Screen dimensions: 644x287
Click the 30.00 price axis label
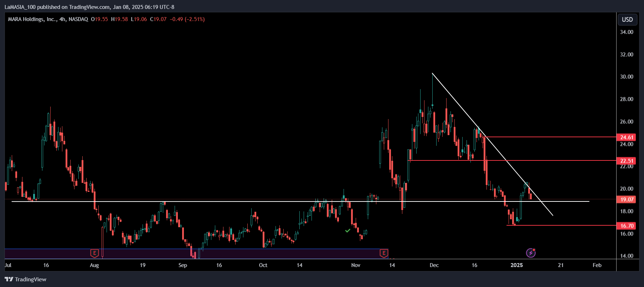[627, 77]
